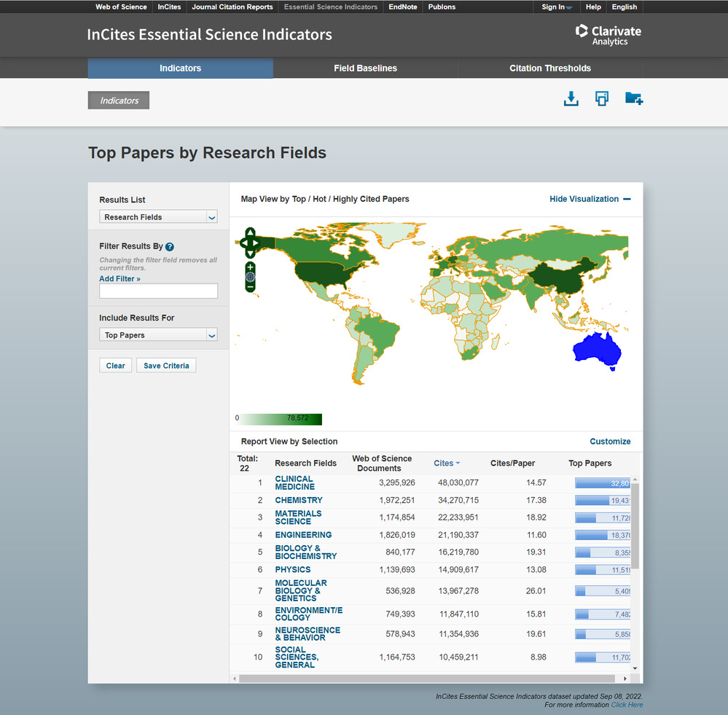
Task: Pan the map right with arrow
Action: click(x=257, y=243)
